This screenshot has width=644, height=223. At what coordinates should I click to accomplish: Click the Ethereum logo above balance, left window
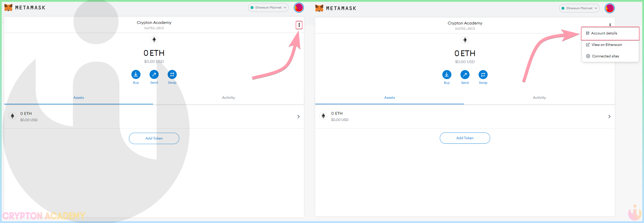coord(154,39)
